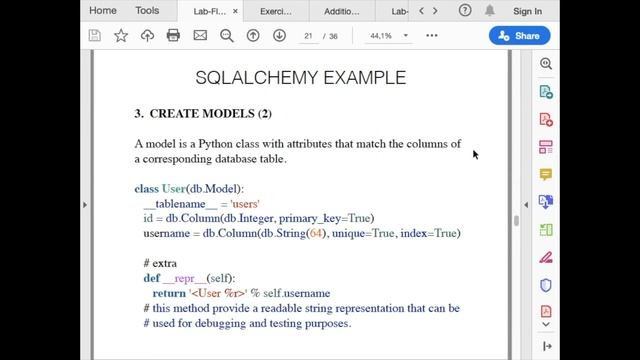Open the Comment tool in the right pane

click(546, 174)
